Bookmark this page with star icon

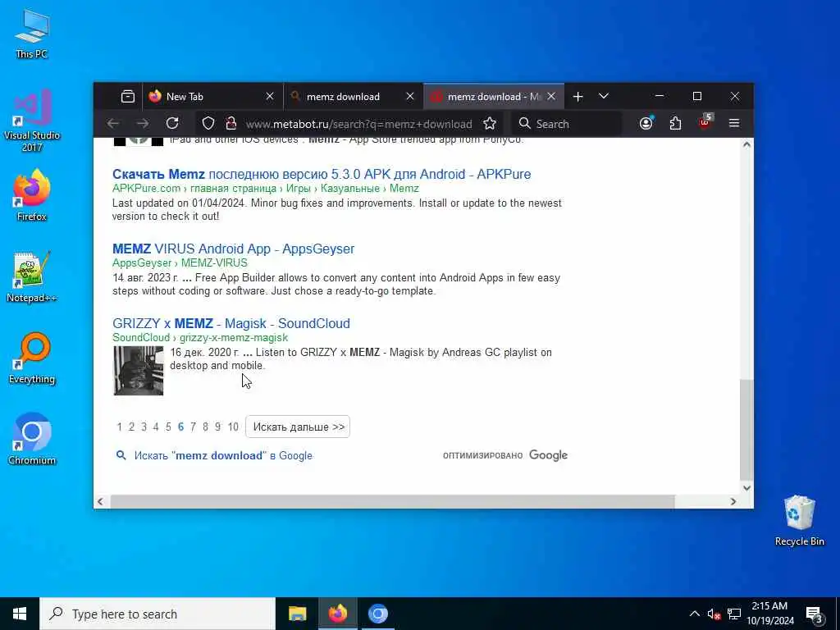490,124
